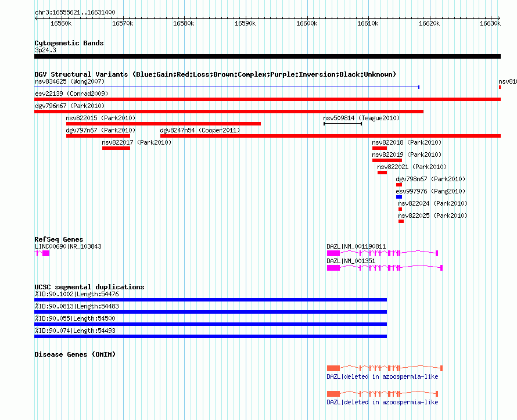Click the upper orange DAZL OMIM gene model

point(385,368)
